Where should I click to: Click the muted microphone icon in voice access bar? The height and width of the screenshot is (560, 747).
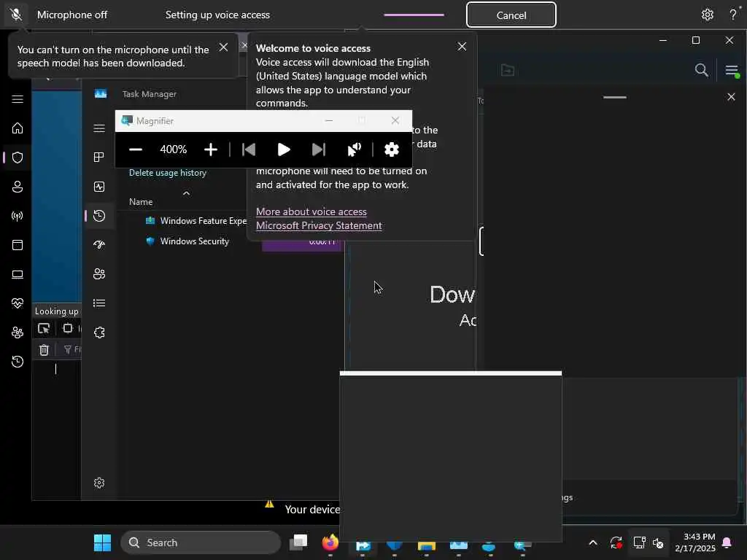(x=16, y=15)
